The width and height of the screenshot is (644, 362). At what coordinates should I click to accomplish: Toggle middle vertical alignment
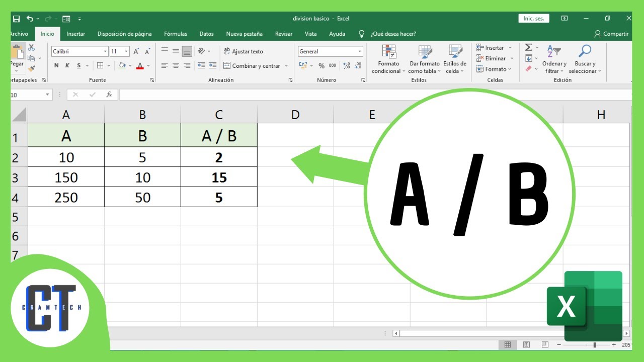tap(176, 51)
